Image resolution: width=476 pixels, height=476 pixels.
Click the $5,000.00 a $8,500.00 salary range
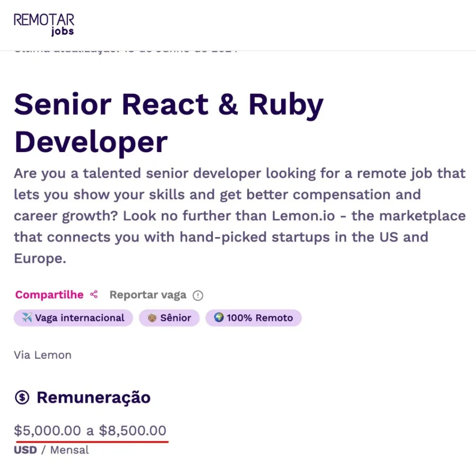tap(90, 430)
